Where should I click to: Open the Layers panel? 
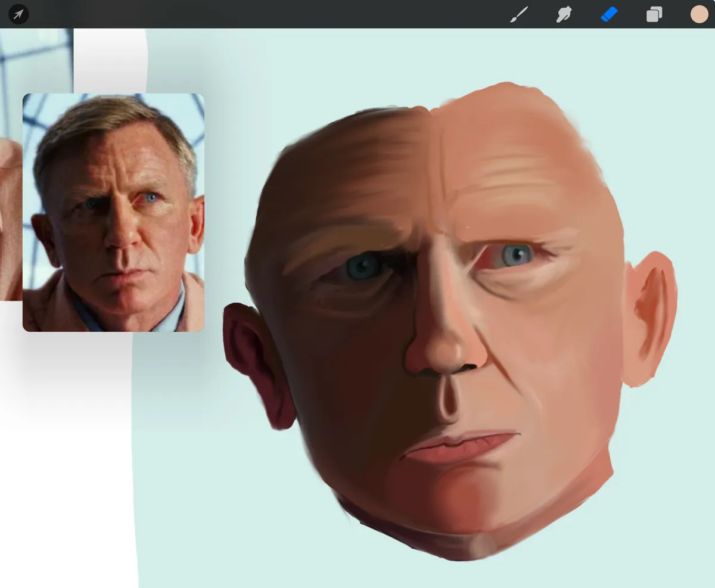[654, 14]
